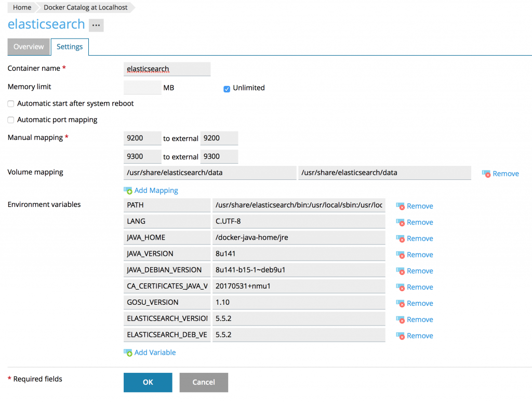The height and width of the screenshot is (402, 532).
Task: Click the Cancel button
Action: pos(204,382)
